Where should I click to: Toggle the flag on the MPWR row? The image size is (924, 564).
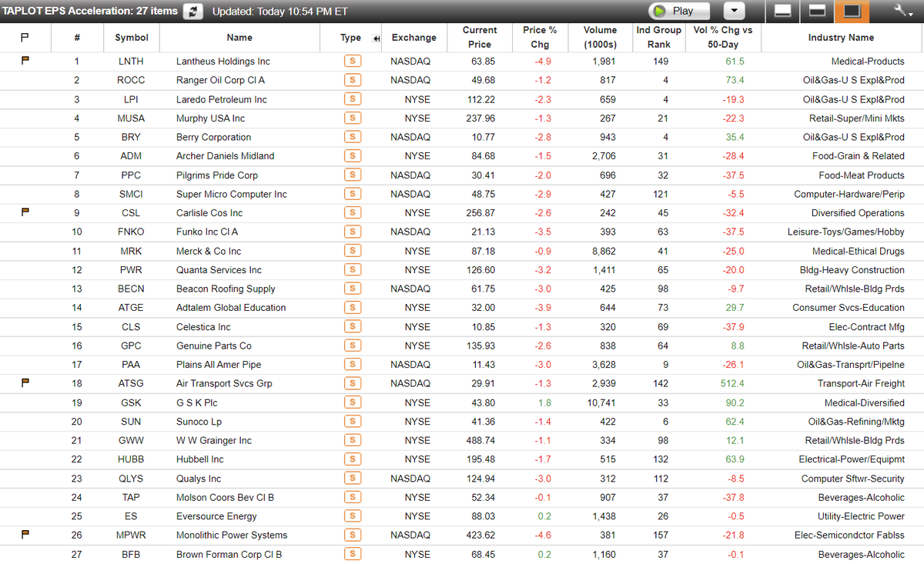tap(25, 534)
